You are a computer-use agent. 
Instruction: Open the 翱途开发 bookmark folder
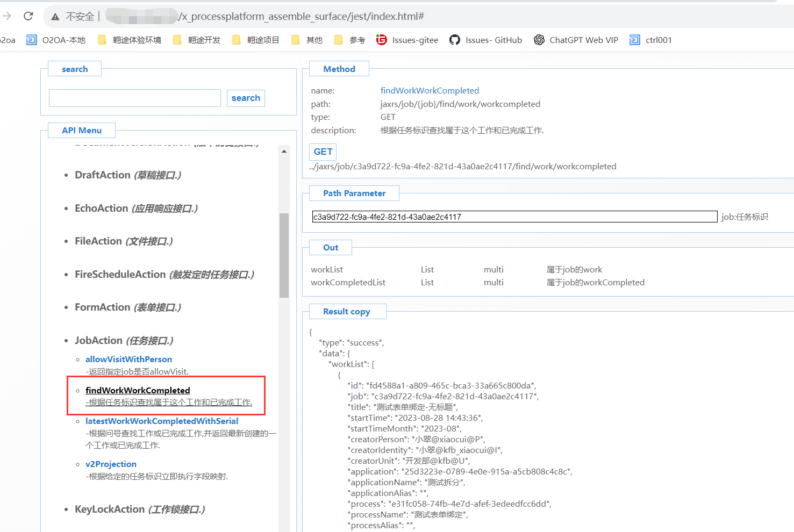[x=197, y=40]
